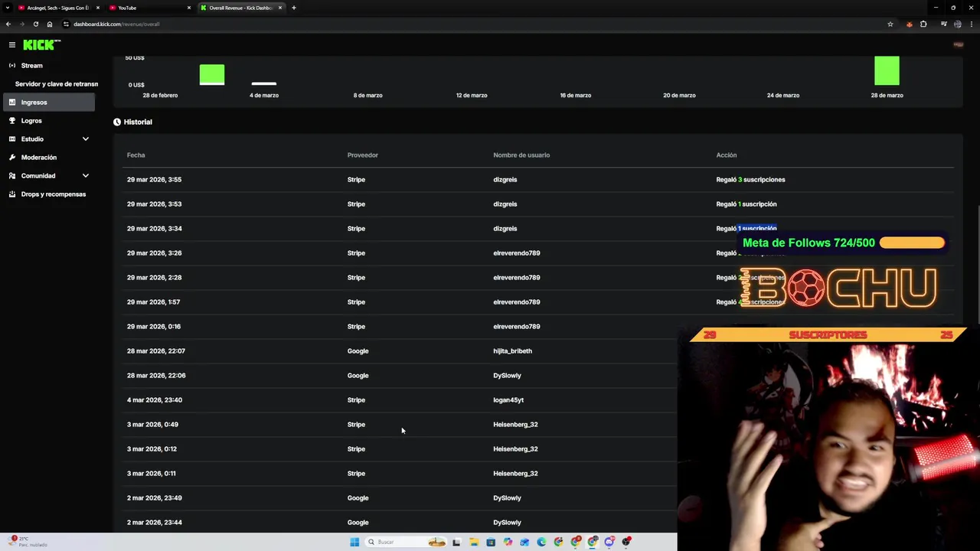Open the media control icon
The width and height of the screenshot is (980, 551).
tap(943, 24)
